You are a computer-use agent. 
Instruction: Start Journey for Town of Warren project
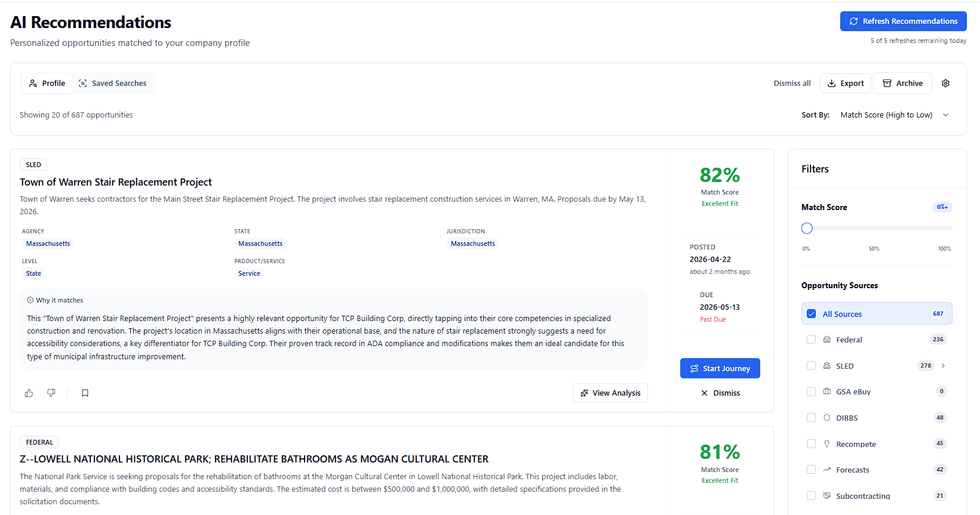pos(720,368)
